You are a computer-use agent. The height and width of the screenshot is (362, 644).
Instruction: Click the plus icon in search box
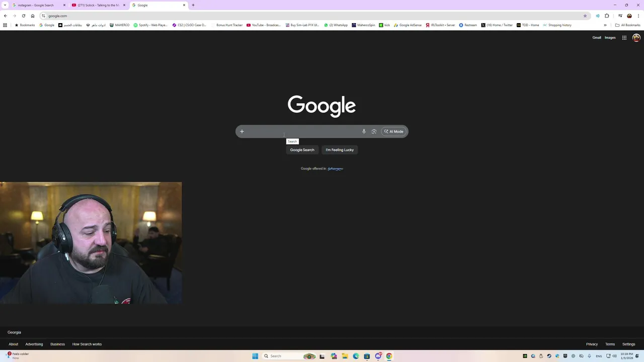point(242,132)
